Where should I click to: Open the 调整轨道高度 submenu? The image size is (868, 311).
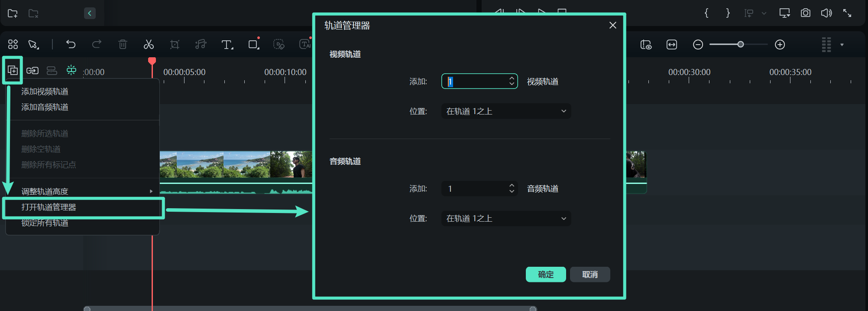[x=82, y=191]
